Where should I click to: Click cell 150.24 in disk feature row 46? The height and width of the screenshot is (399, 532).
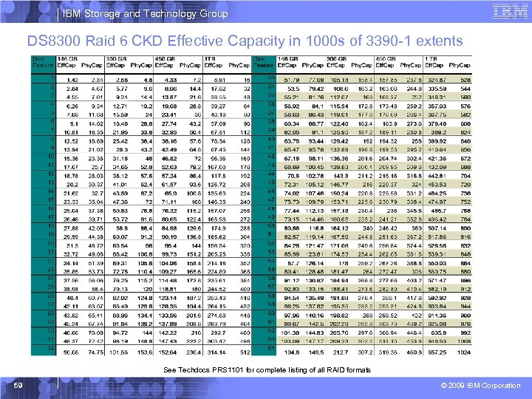coord(339,194)
